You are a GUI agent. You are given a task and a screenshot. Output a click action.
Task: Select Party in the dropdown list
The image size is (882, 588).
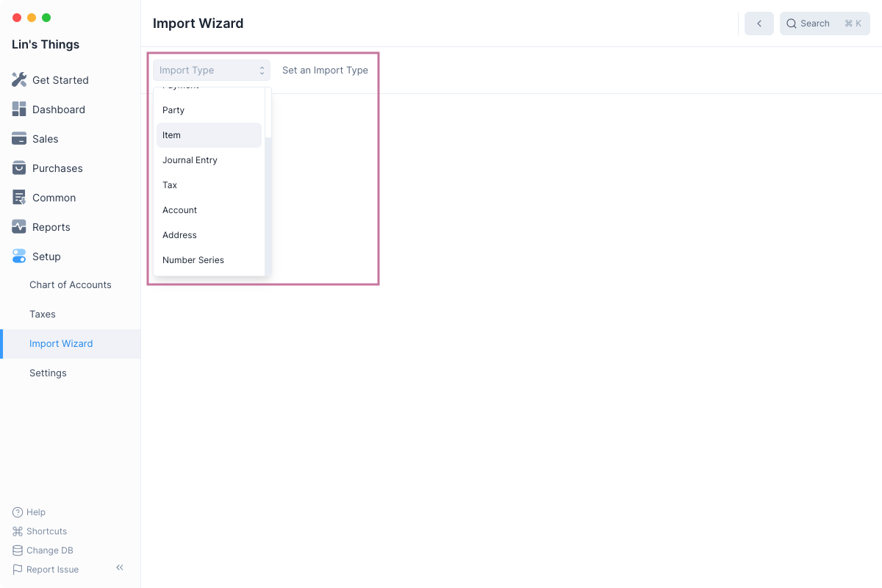point(209,110)
